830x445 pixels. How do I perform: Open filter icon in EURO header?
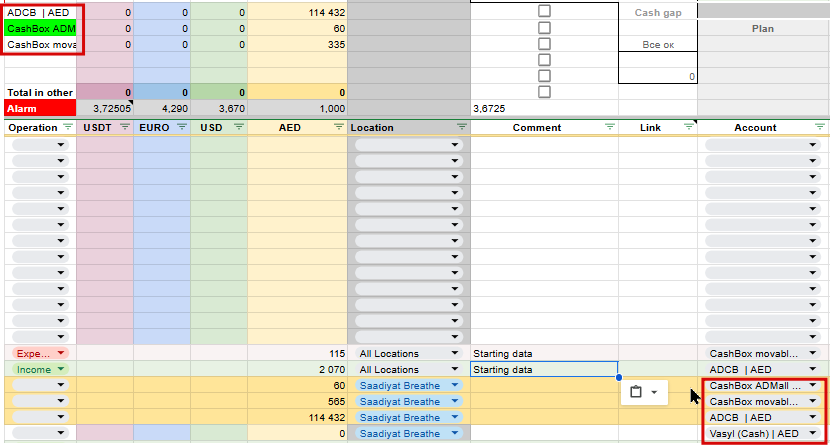pos(182,127)
